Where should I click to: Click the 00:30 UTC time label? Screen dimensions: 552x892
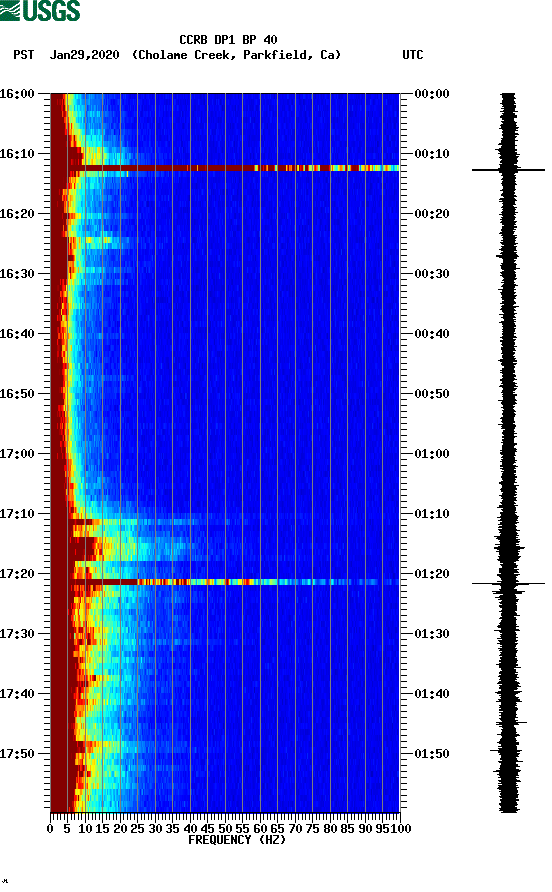coord(432,274)
